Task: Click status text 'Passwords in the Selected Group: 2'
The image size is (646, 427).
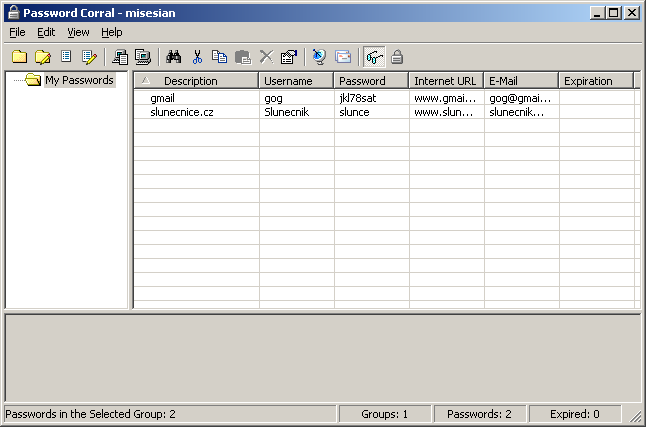Action: coord(90,414)
